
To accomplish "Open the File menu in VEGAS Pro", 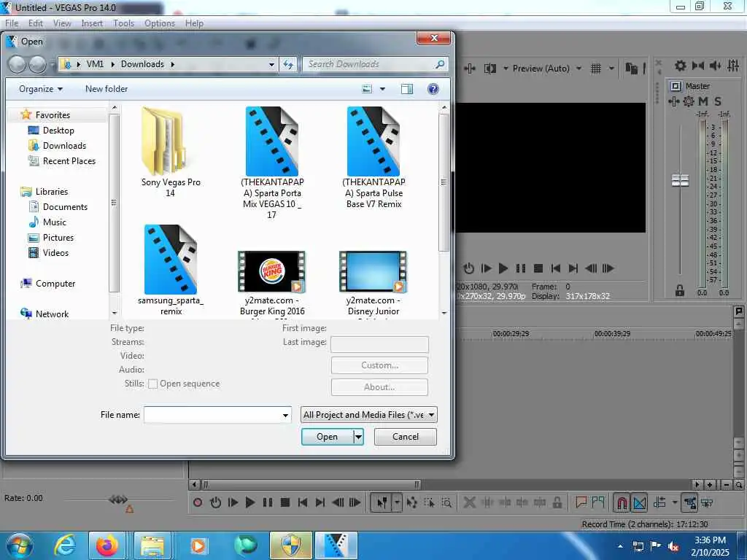I will click(12, 23).
